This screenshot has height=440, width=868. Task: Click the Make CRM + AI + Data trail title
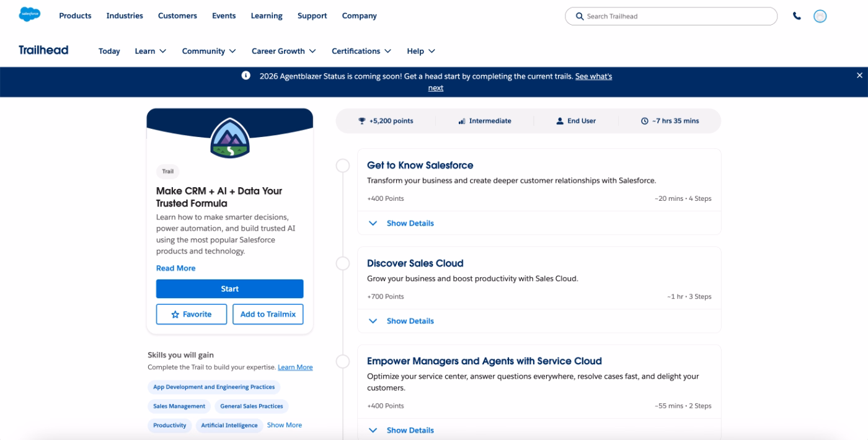(x=219, y=197)
